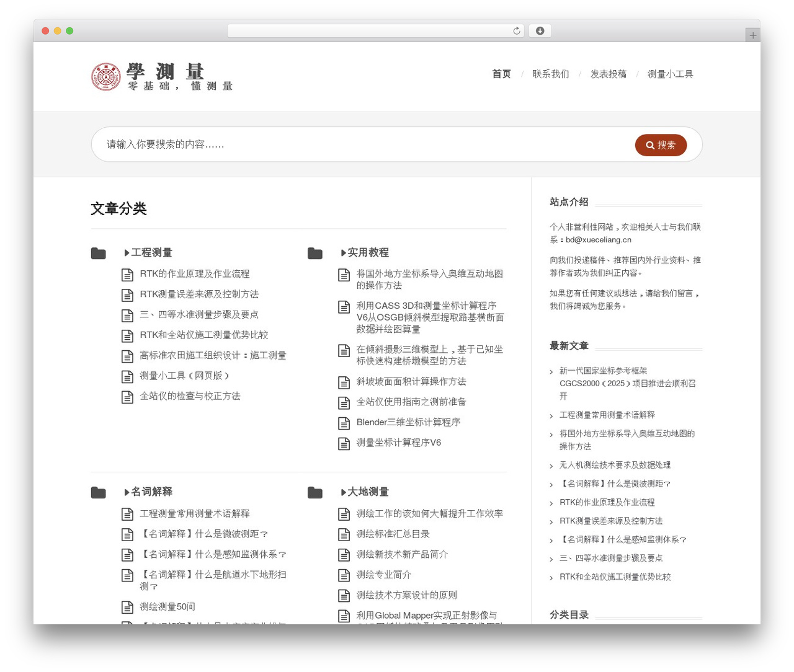The width and height of the screenshot is (794, 672).
Task: Open article RTK测量误差来源及控制方法 in 工程测量 list
Action: pyautogui.click(x=199, y=294)
